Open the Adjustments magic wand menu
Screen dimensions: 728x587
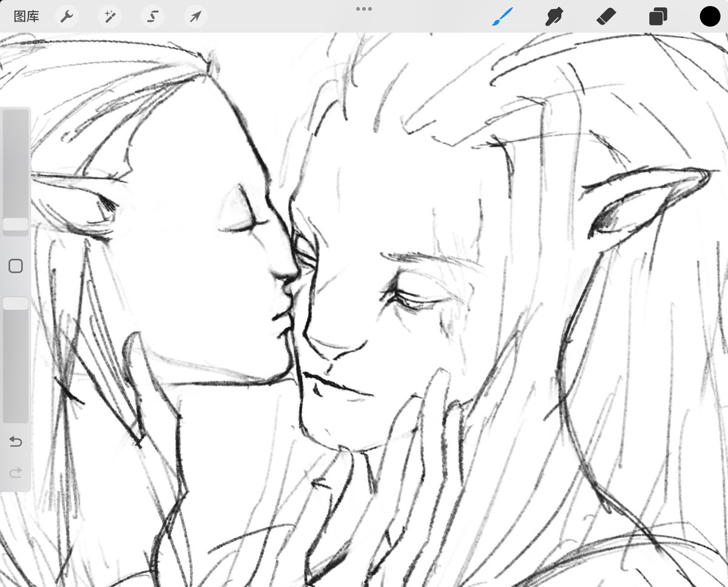tap(110, 16)
